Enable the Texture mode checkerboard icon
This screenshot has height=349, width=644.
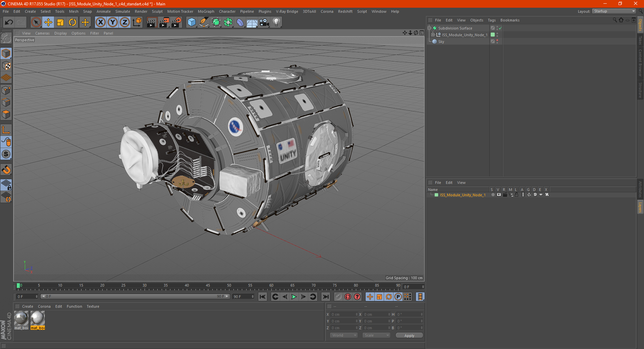(x=6, y=66)
